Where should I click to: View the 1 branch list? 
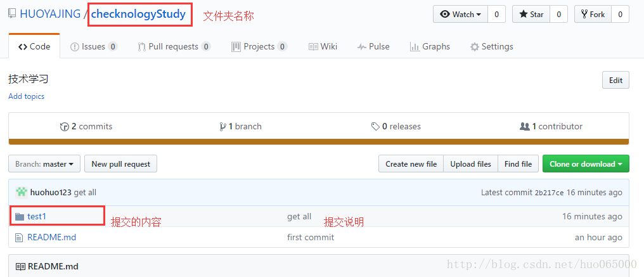[x=241, y=126]
